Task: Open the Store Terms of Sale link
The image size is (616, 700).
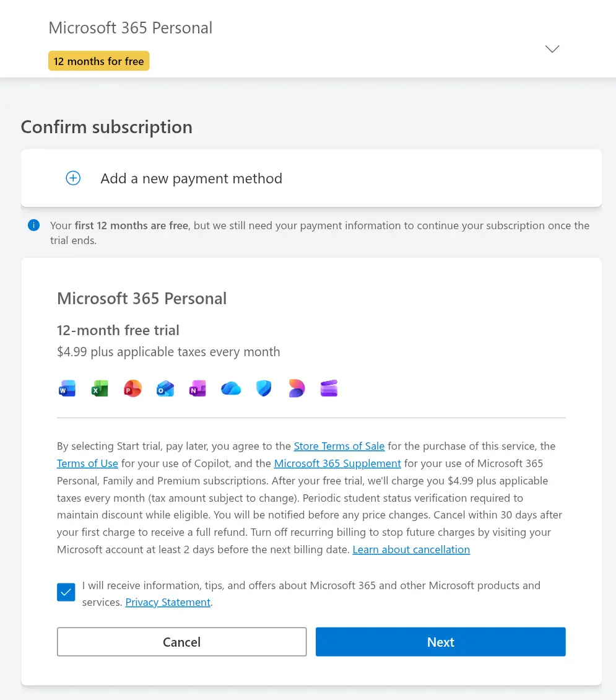Action: click(x=339, y=446)
